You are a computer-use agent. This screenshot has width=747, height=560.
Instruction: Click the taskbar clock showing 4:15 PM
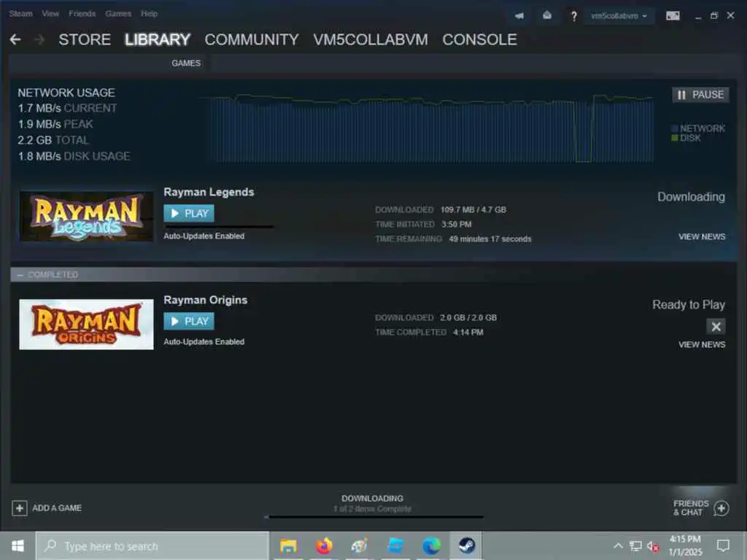[685, 545]
